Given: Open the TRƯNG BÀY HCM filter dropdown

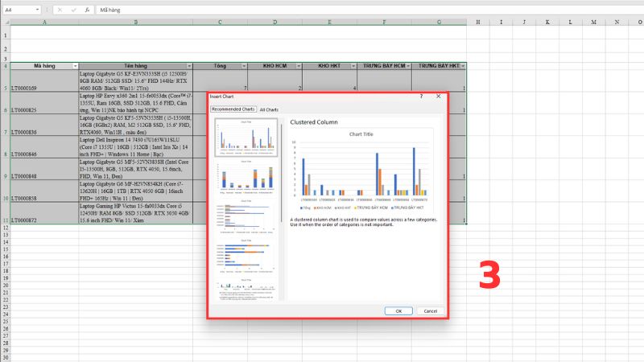Looking at the screenshot, I should coord(408,66).
